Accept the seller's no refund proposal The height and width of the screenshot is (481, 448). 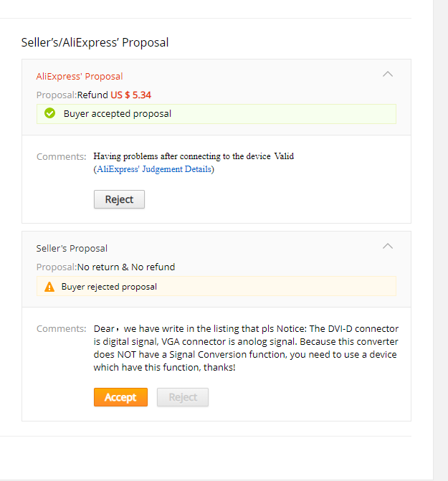coord(120,397)
